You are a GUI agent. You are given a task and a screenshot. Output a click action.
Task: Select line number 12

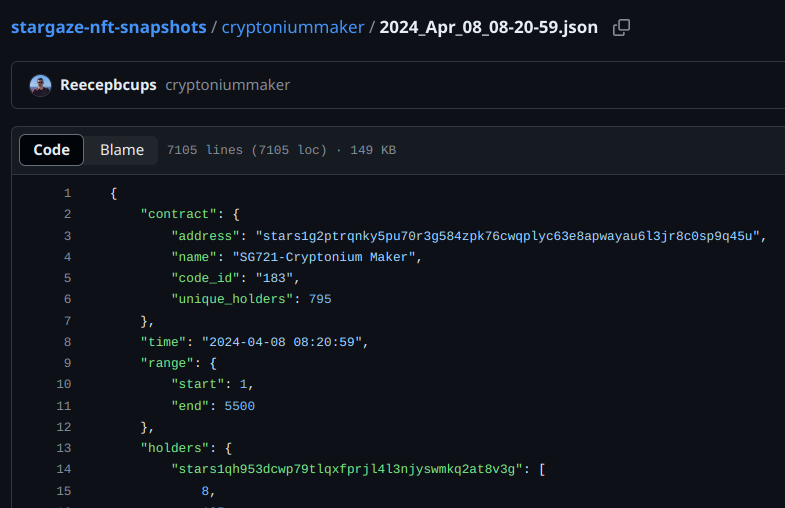click(64, 427)
